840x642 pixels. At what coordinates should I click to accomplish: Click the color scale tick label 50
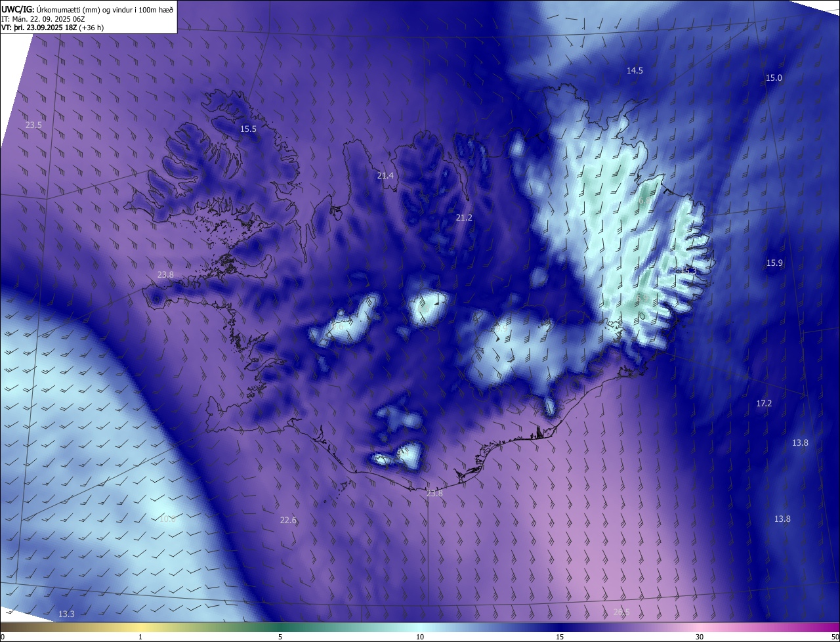coord(835,637)
